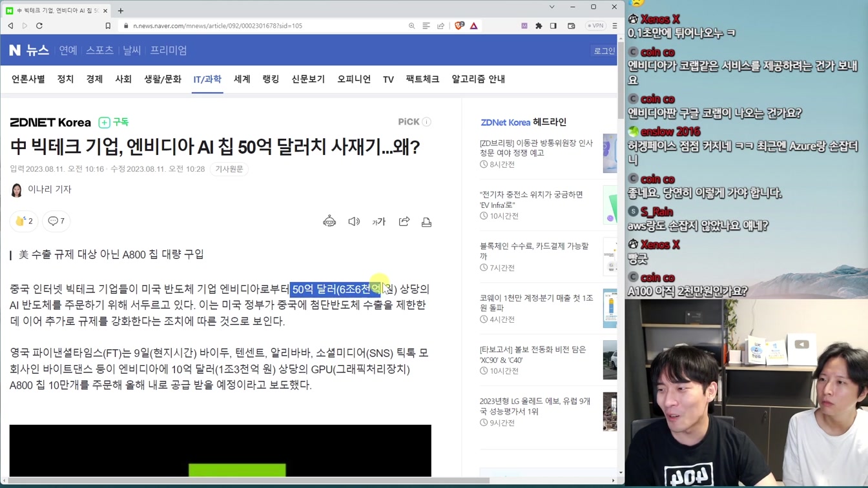Click the Naver N logo
868x488 pixels.
point(15,50)
